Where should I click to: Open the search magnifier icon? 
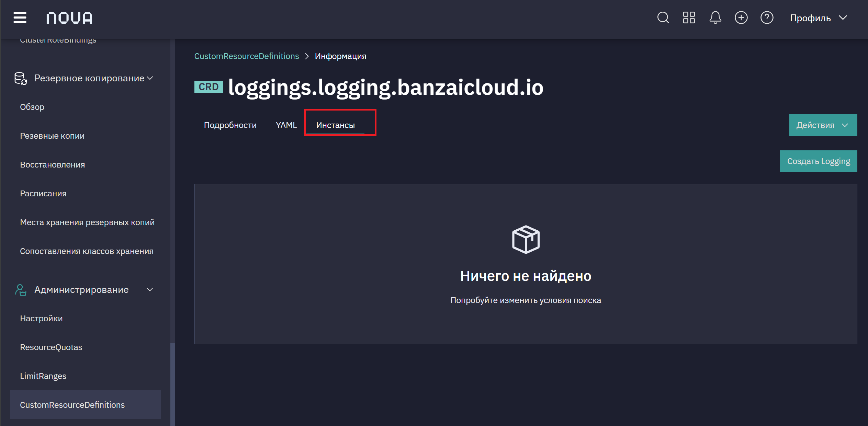[663, 18]
